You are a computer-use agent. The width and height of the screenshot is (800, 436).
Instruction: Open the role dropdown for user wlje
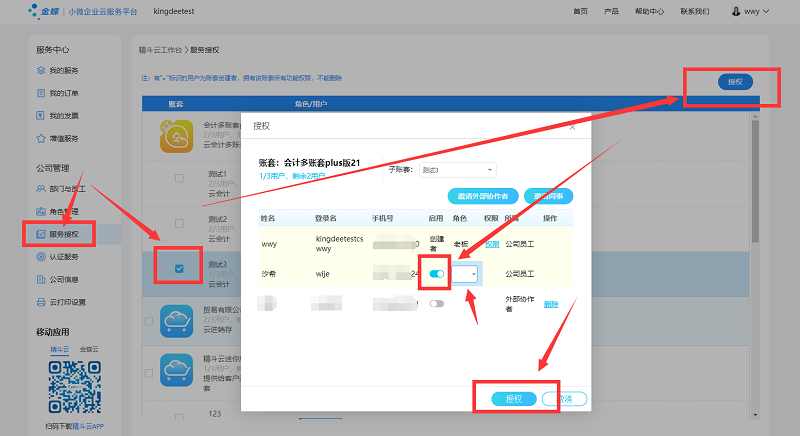[467, 273]
